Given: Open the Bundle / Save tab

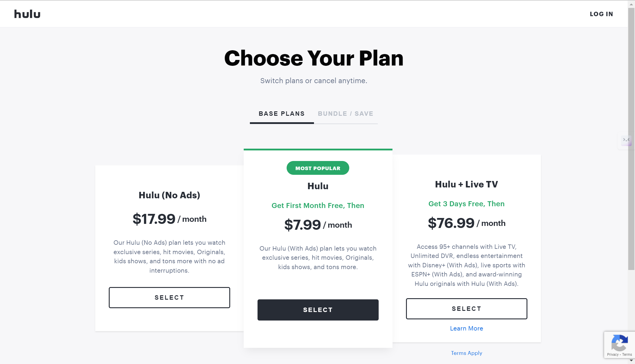Looking at the screenshot, I should pyautogui.click(x=345, y=114).
